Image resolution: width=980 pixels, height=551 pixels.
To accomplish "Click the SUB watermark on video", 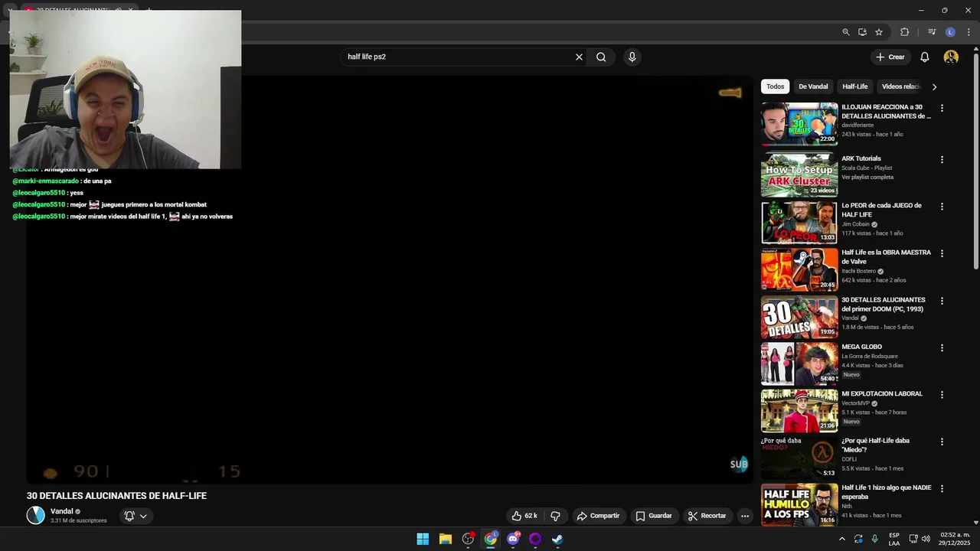I will pos(739,464).
